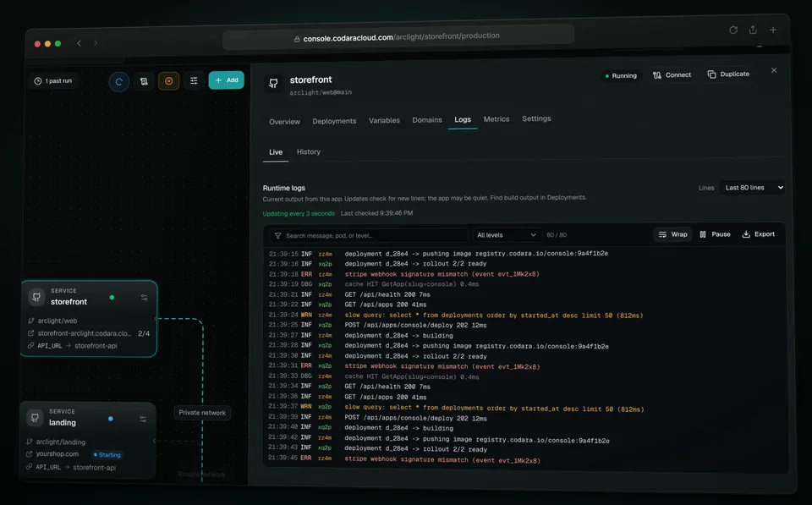This screenshot has width=812, height=505.
Task: Click the orange pause icon in canvas toolbar
Action: (x=169, y=81)
